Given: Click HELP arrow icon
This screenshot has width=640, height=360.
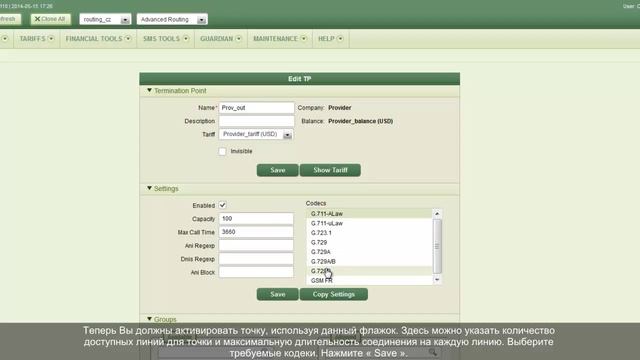Looking at the screenshot, I should point(340,39).
